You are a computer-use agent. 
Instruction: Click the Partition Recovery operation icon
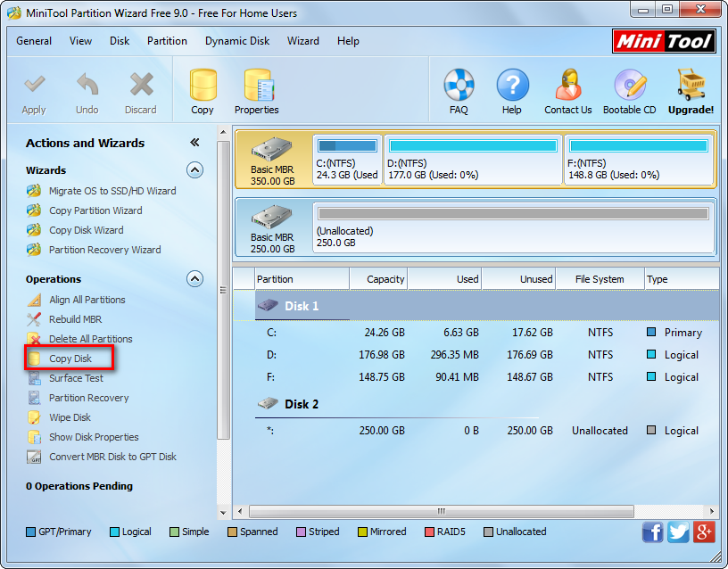click(x=34, y=398)
